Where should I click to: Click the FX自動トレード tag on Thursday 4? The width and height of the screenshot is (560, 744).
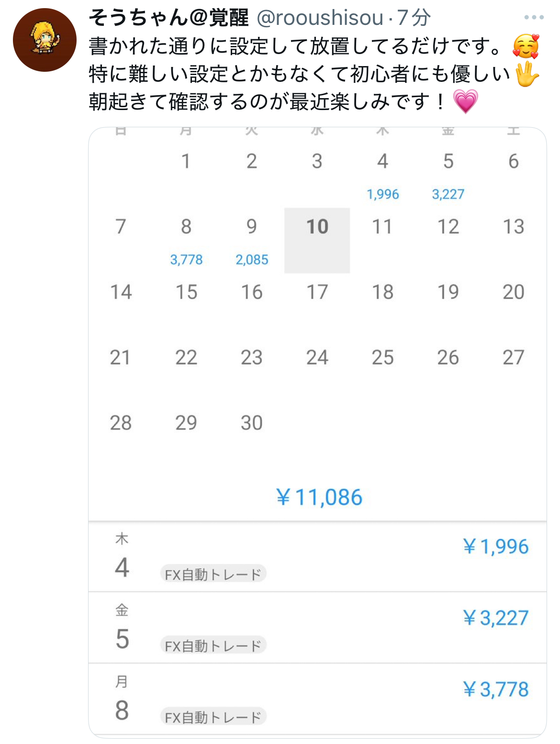pyautogui.click(x=213, y=574)
